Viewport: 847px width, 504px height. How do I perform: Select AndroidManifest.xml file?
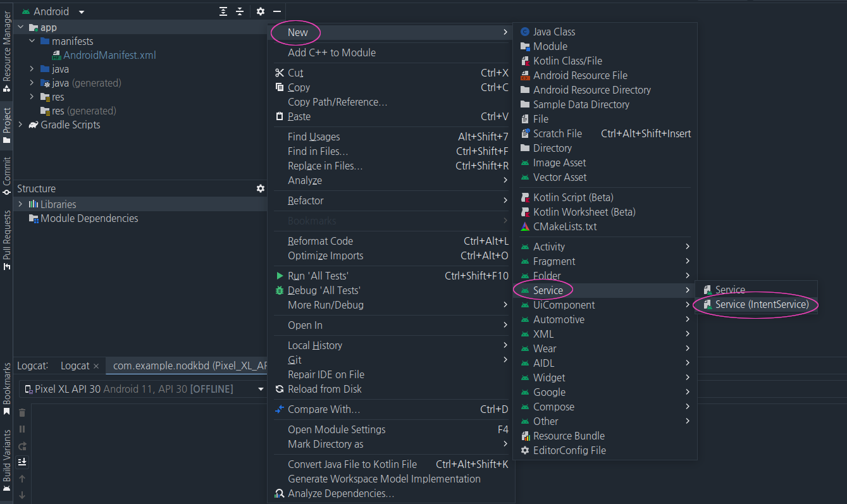pyautogui.click(x=109, y=55)
